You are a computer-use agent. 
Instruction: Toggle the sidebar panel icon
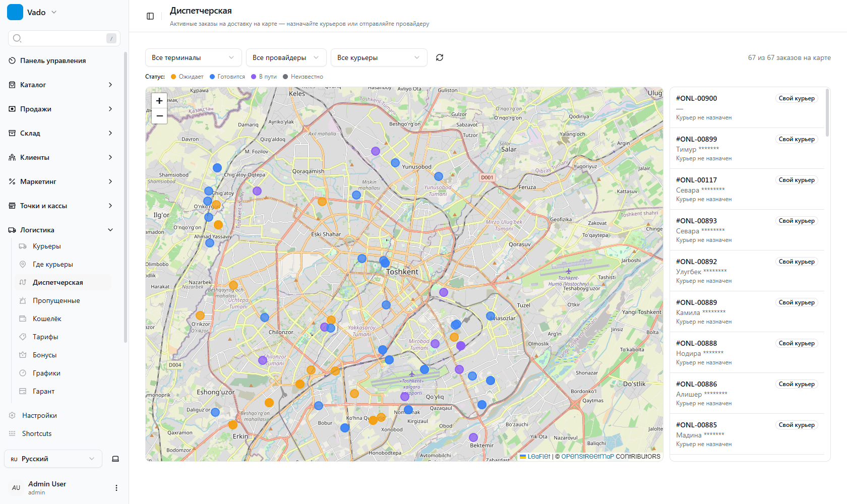coord(150,16)
